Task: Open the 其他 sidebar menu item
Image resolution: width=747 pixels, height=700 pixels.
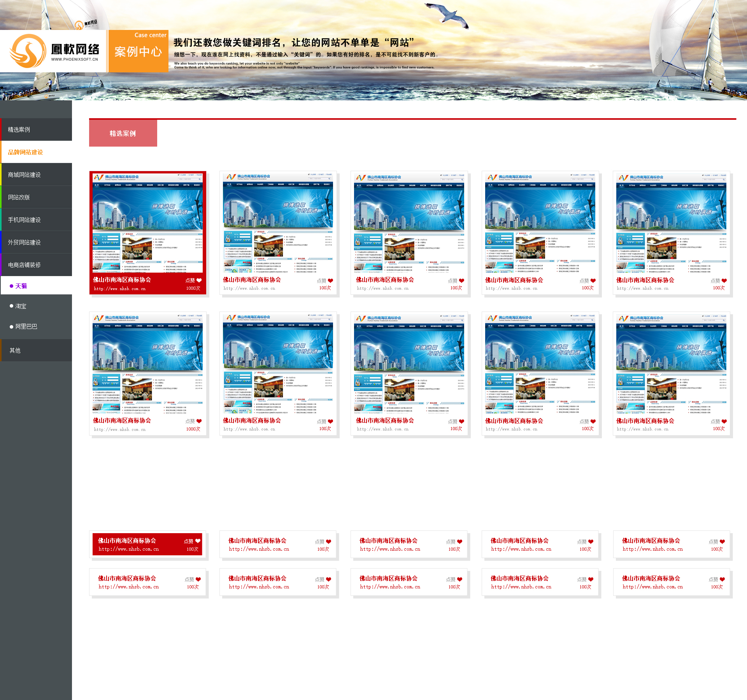Action: tap(15, 350)
